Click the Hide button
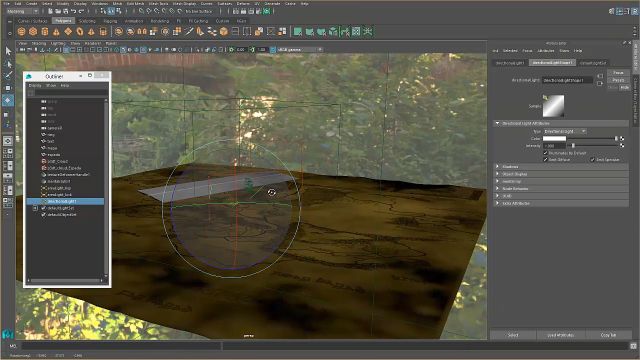640x360 pixels. [x=624, y=87]
